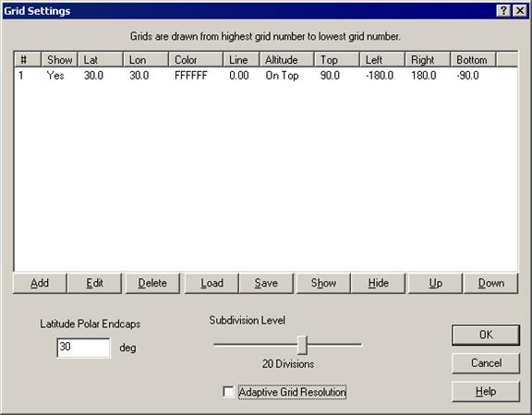
Task: Confirm the dialog with OK
Action: pyautogui.click(x=486, y=335)
